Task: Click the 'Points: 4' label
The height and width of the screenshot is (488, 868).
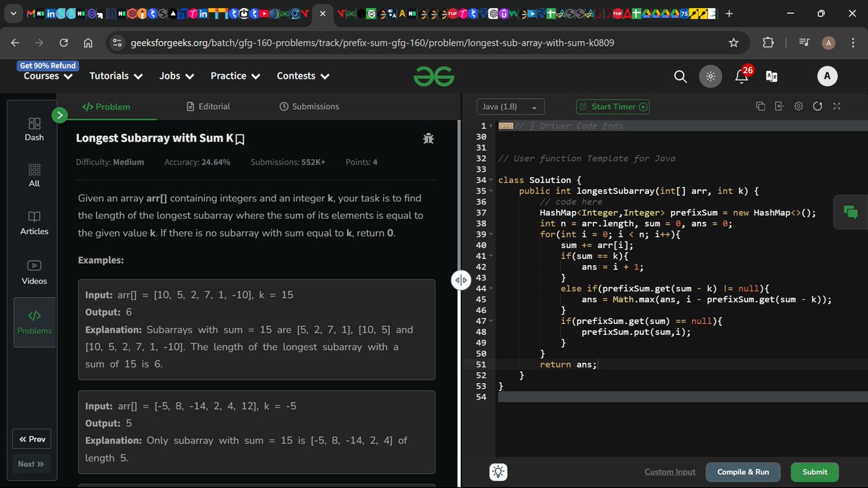Action: 362,162
